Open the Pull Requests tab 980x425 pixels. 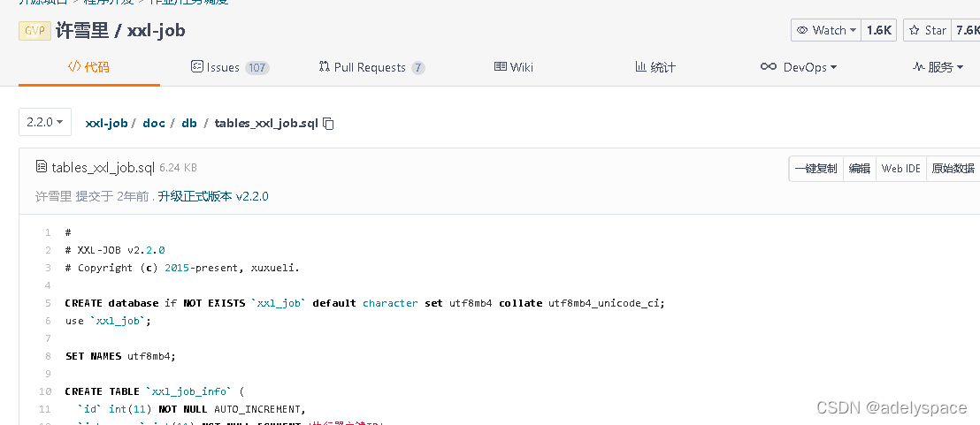point(371,67)
